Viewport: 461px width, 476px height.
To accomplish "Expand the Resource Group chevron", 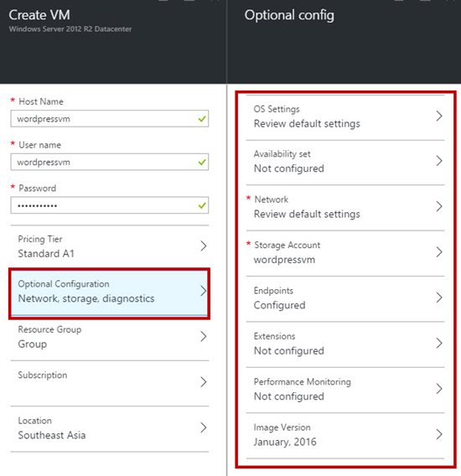I will coord(204,336).
